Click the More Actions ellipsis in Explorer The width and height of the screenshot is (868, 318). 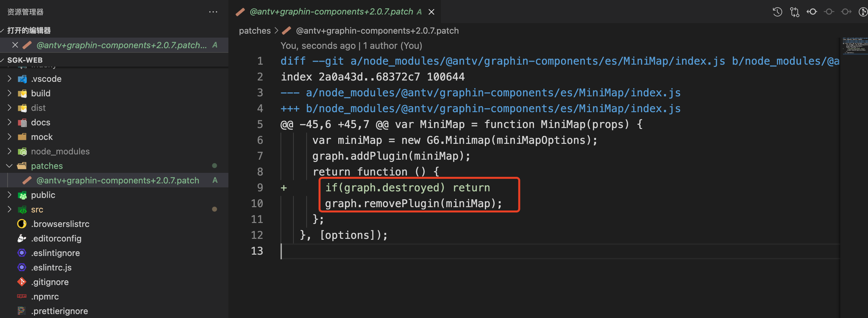coord(213,12)
